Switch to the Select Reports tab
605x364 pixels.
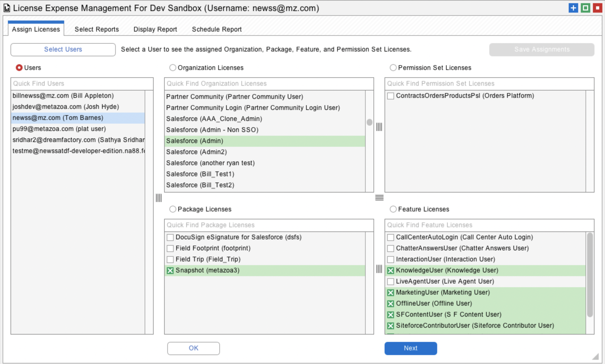point(97,29)
